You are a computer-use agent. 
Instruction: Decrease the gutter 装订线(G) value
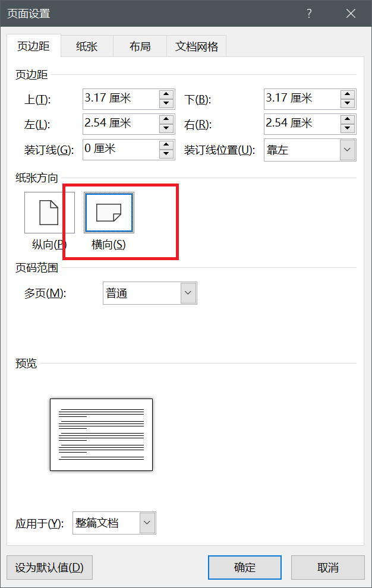point(166,154)
